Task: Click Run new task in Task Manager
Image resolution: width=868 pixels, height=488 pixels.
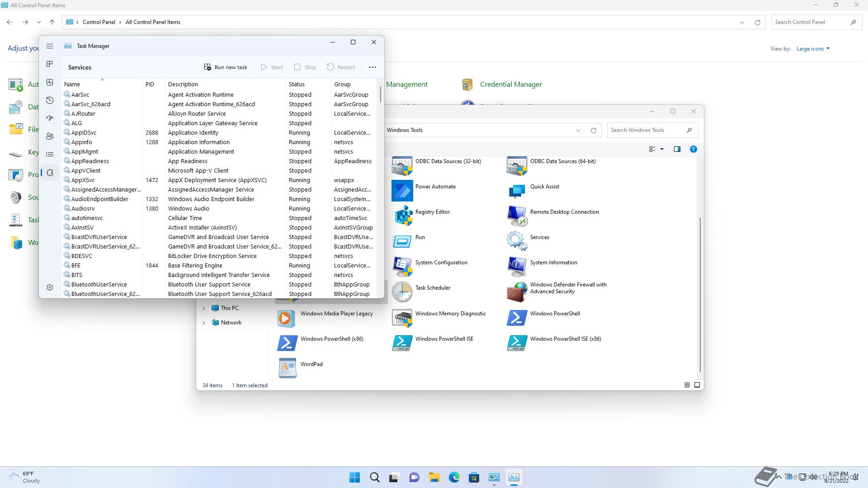Action: [226, 67]
